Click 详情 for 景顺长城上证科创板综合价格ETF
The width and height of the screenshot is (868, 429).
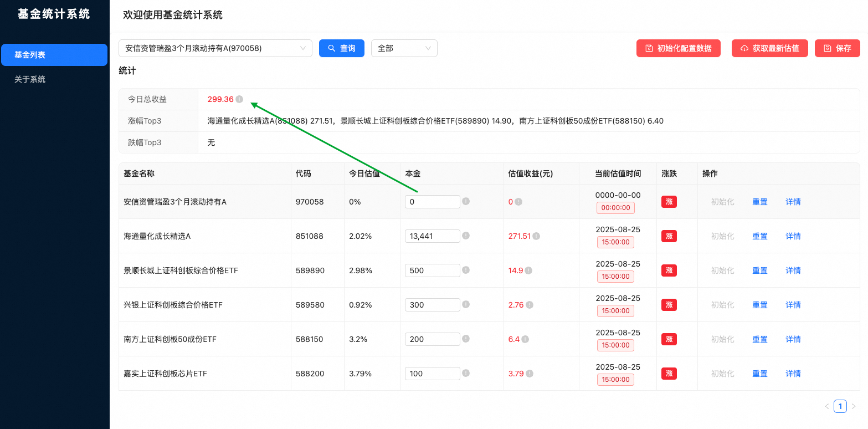(793, 270)
